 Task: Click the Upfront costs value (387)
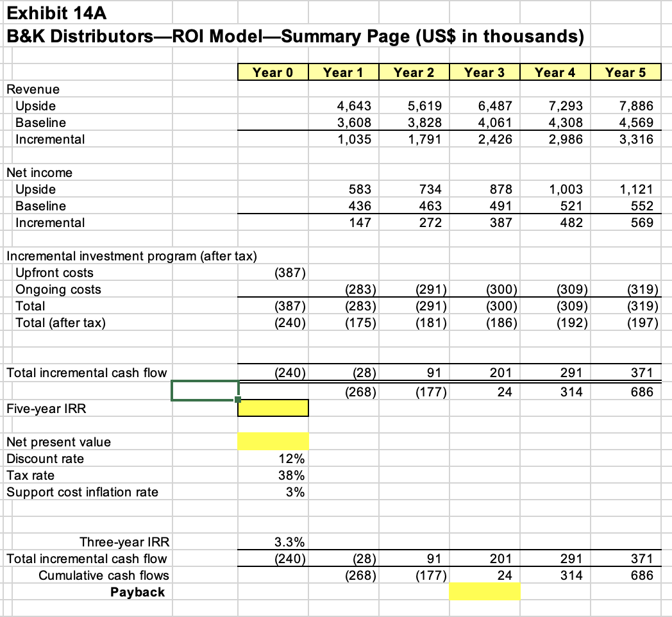[273, 272]
